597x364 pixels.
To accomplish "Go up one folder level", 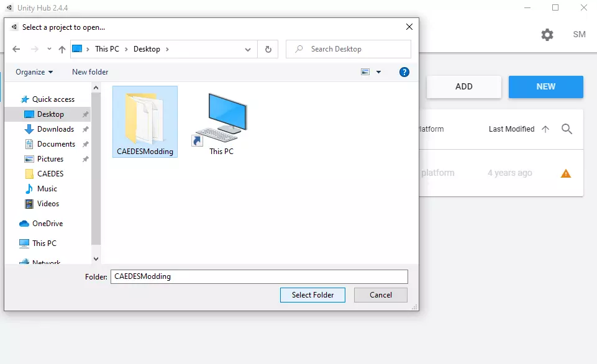I will (62, 49).
